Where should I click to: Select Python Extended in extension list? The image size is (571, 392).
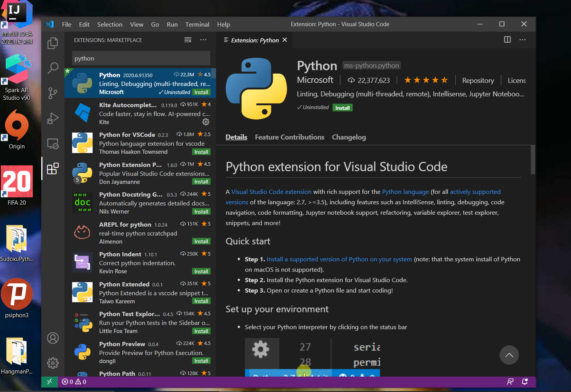coord(140,292)
